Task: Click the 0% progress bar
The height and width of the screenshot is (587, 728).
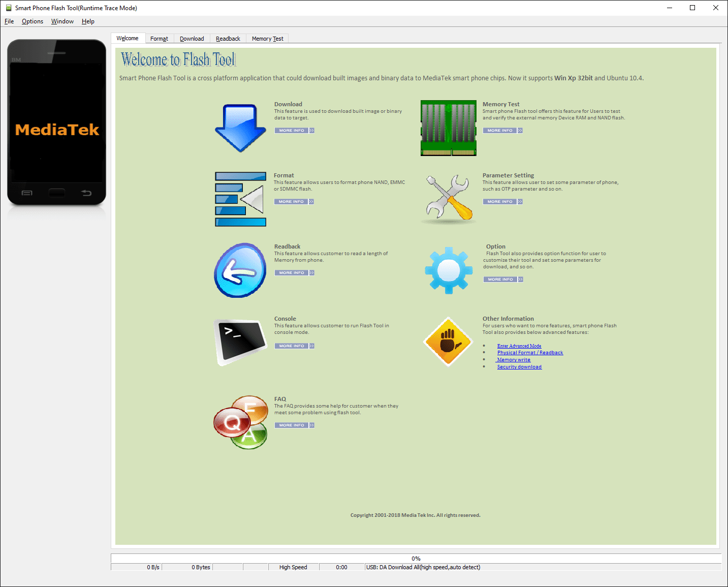Action: tap(416, 559)
